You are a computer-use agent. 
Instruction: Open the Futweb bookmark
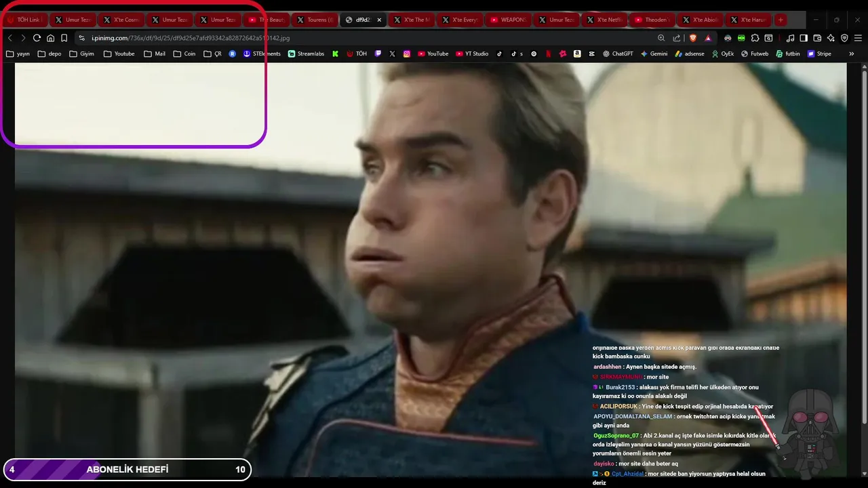pyautogui.click(x=754, y=54)
